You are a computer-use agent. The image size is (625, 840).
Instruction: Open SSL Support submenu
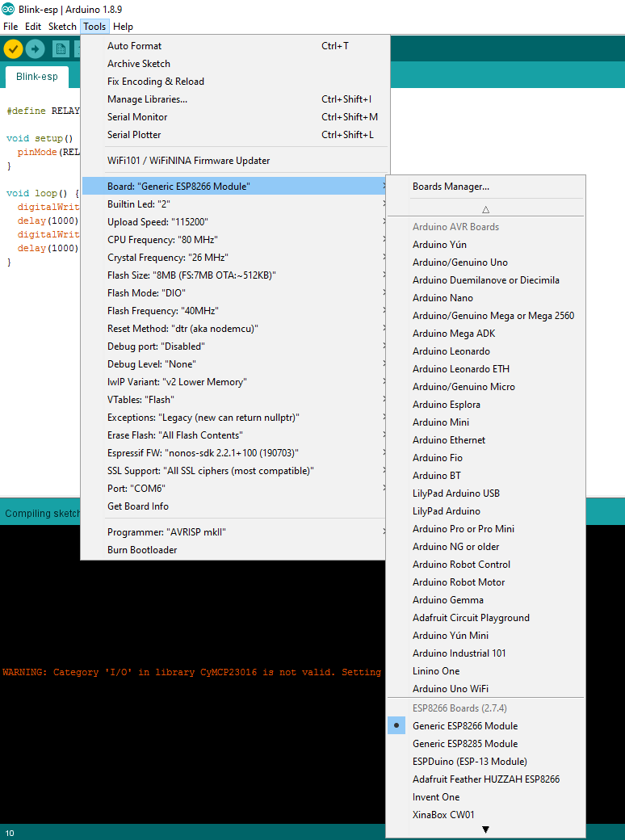(234, 471)
